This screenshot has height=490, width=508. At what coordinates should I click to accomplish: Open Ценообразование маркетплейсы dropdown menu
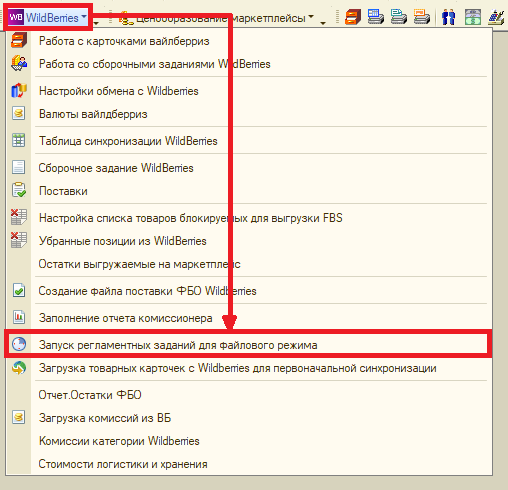[x=217, y=18]
